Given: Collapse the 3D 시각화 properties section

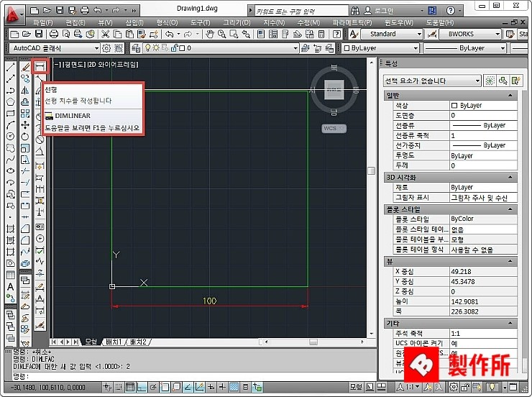Looking at the screenshot, I should [510, 177].
